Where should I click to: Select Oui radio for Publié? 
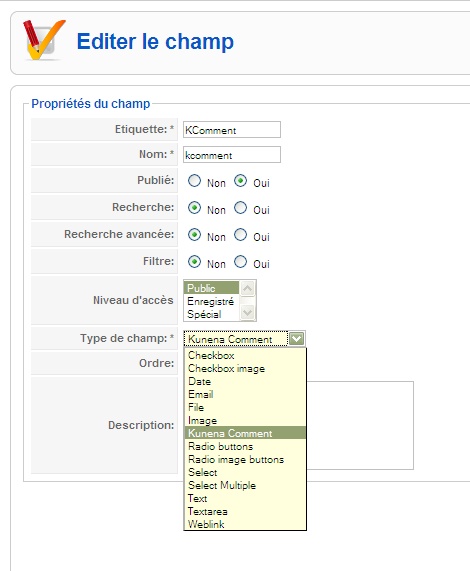pos(240,181)
